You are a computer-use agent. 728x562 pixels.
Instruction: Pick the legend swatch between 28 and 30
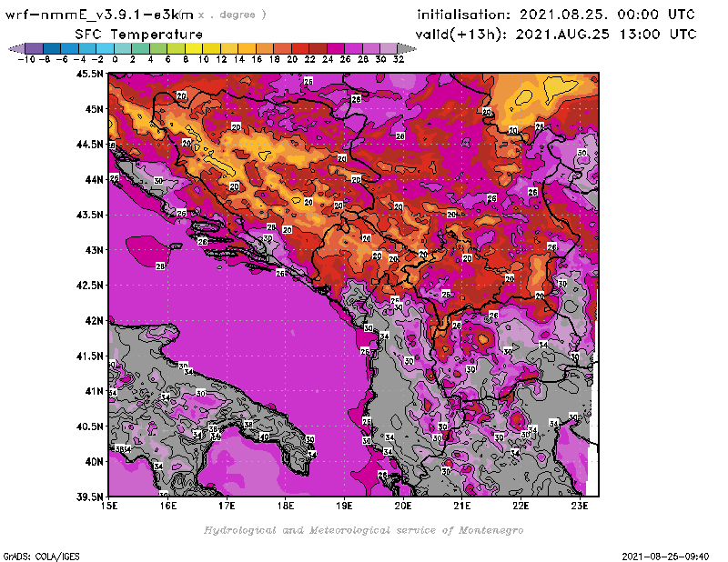coord(371,48)
